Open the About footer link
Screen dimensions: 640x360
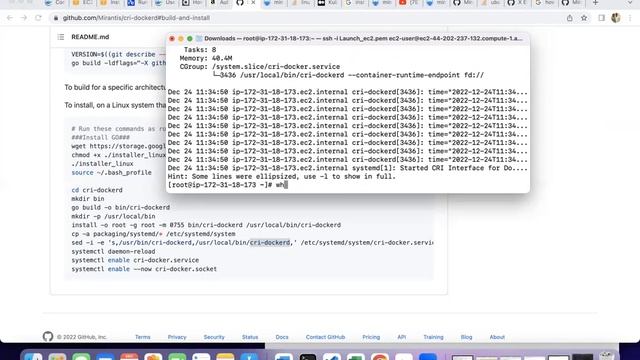[x=497, y=337]
